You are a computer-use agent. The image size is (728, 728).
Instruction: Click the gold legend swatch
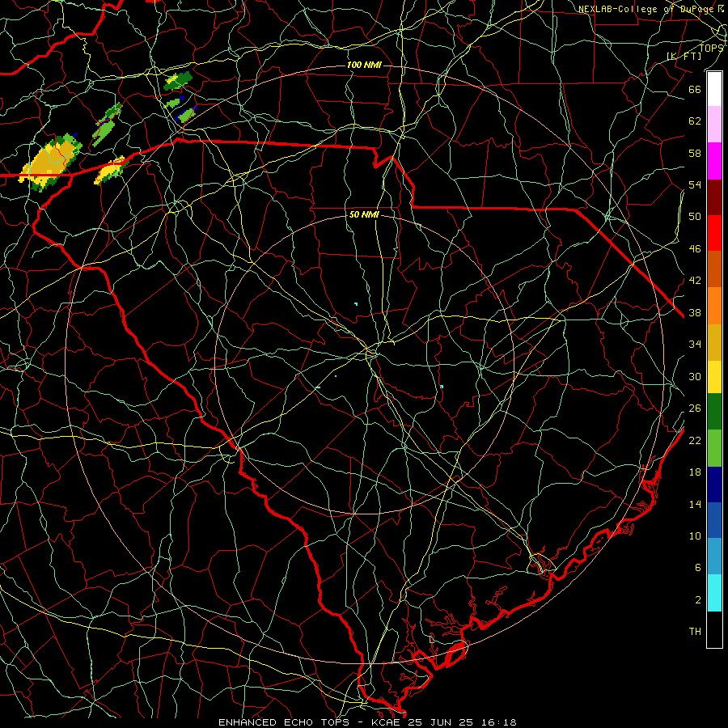(x=714, y=342)
